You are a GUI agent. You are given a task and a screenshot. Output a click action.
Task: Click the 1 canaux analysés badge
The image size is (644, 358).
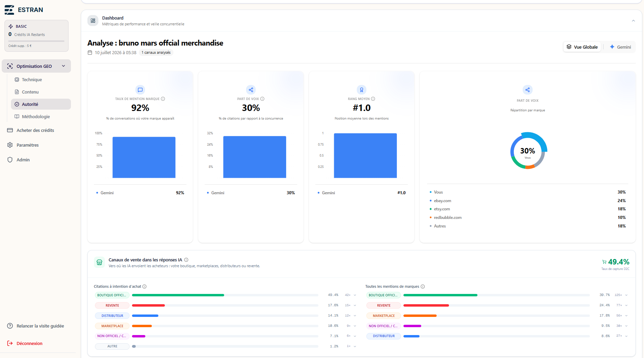click(156, 52)
